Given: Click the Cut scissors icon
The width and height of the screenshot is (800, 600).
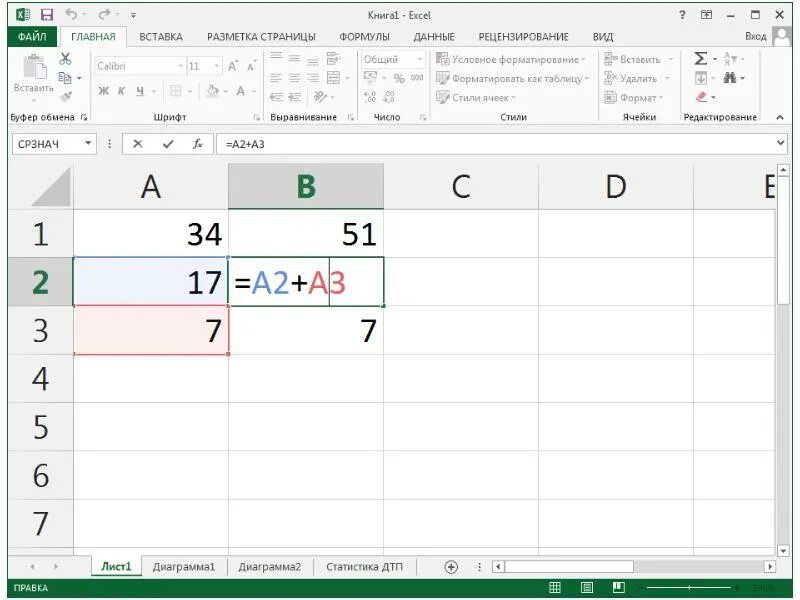Looking at the screenshot, I should tap(65, 58).
